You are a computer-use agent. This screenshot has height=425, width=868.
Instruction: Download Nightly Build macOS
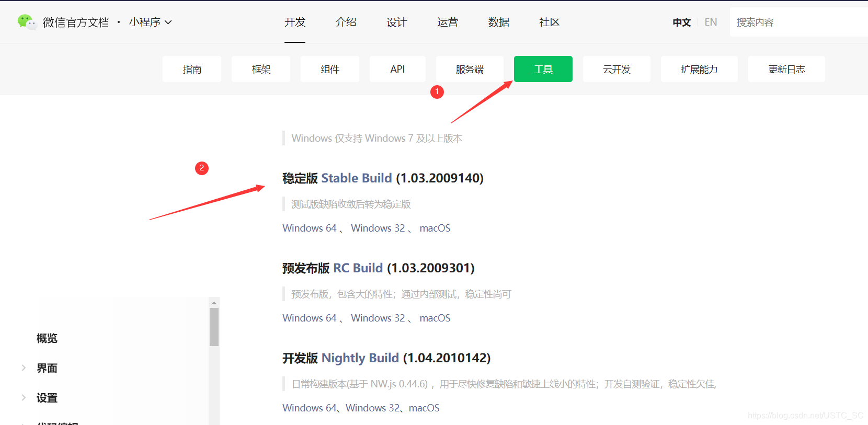click(424, 408)
